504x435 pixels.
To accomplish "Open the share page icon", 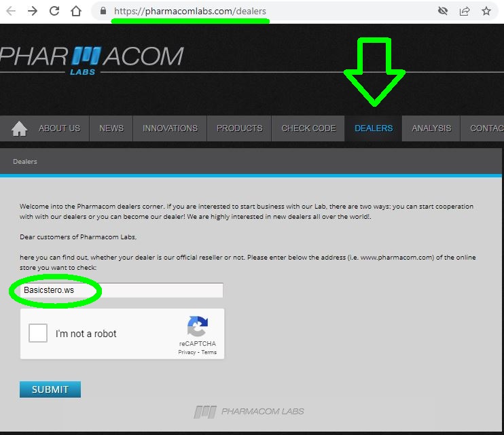I will point(465,11).
